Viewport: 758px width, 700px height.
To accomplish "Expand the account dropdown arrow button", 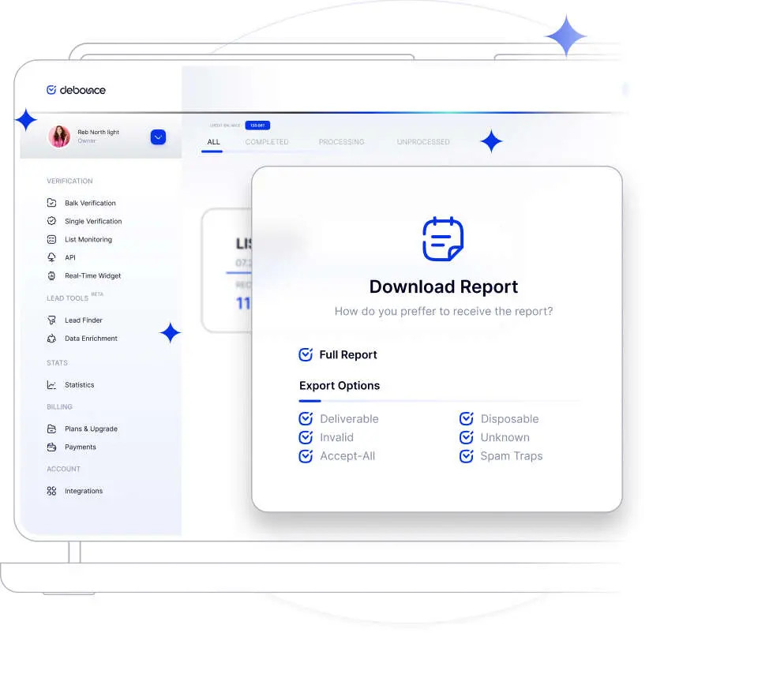I will click(x=158, y=137).
